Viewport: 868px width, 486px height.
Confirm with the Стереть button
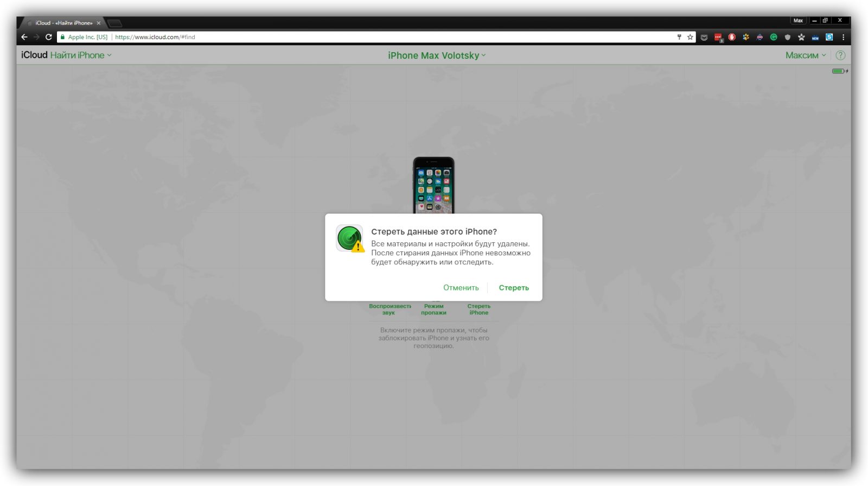click(514, 288)
